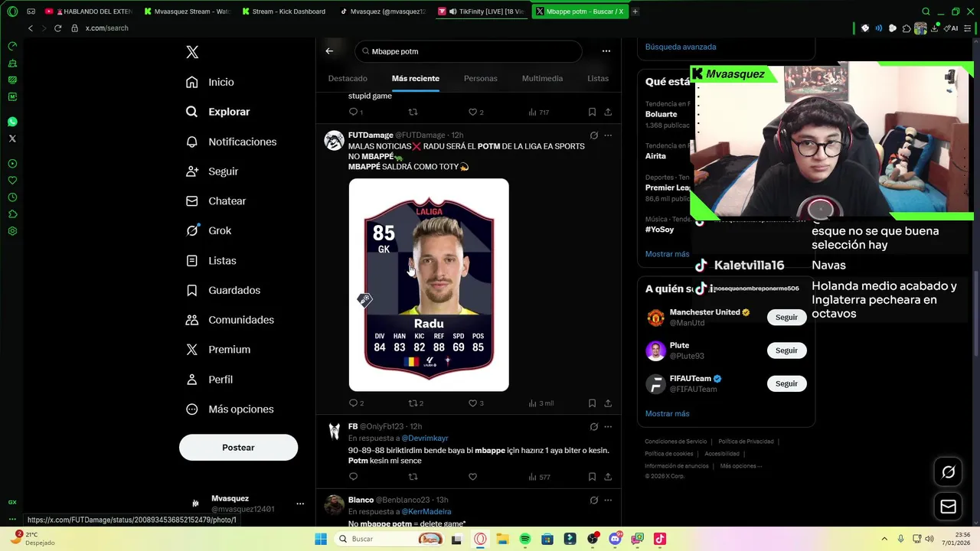The height and width of the screenshot is (551, 980).
Task: Open the Listas sidebar item
Action: point(211,261)
